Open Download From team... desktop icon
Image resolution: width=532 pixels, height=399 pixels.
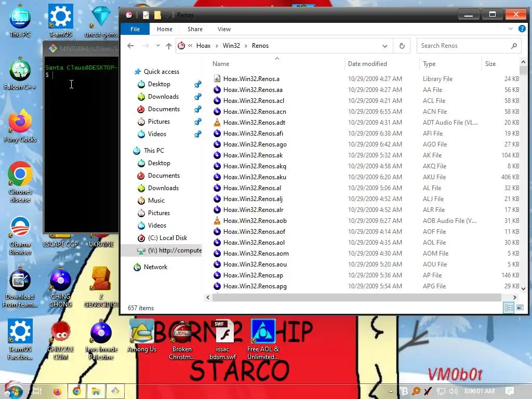point(20,288)
